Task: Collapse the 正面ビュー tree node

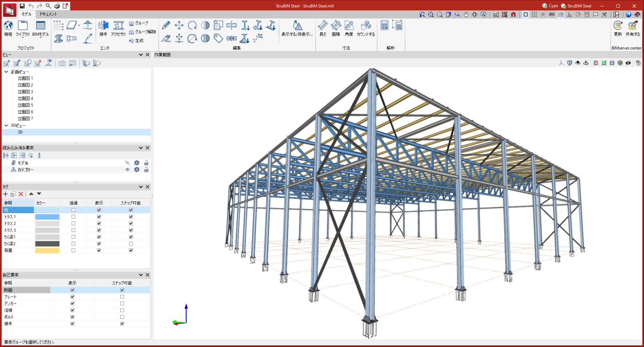Action: [6, 72]
